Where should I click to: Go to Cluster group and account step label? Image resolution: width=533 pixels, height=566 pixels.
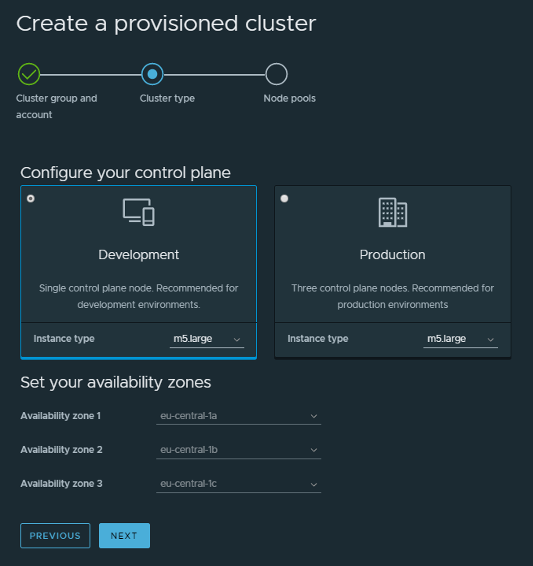click(57, 106)
